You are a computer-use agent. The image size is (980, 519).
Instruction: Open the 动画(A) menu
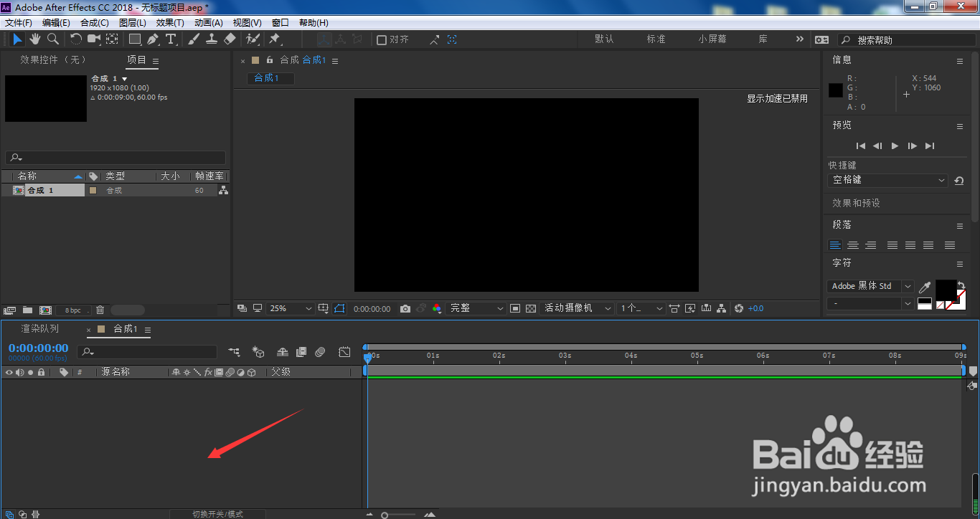pos(209,23)
